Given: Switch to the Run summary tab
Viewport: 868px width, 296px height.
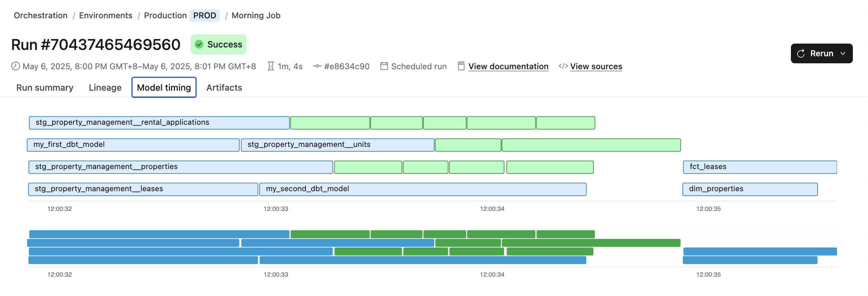Looking at the screenshot, I should (x=45, y=88).
